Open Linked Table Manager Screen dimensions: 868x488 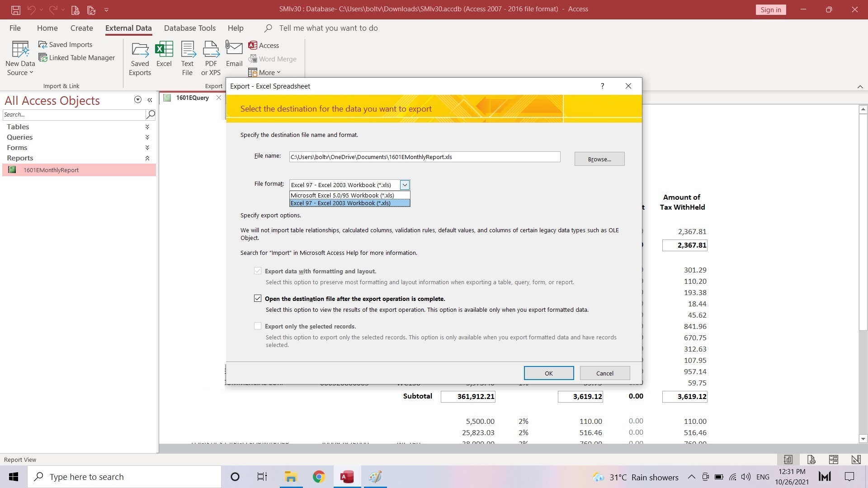pyautogui.click(x=77, y=58)
